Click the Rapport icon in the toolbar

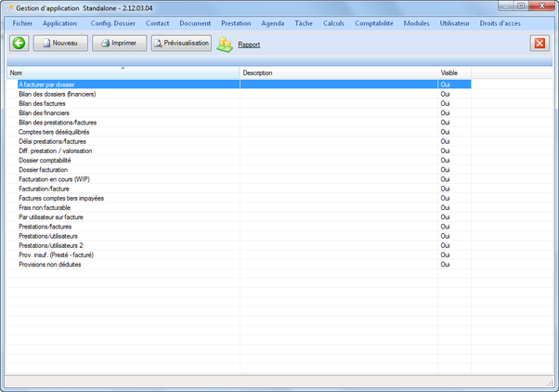[x=225, y=44]
